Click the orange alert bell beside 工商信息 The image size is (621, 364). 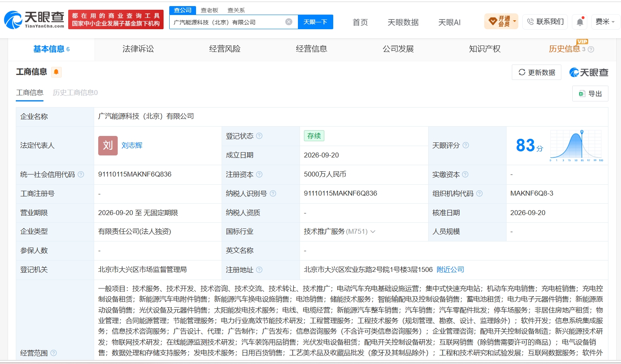coord(56,72)
